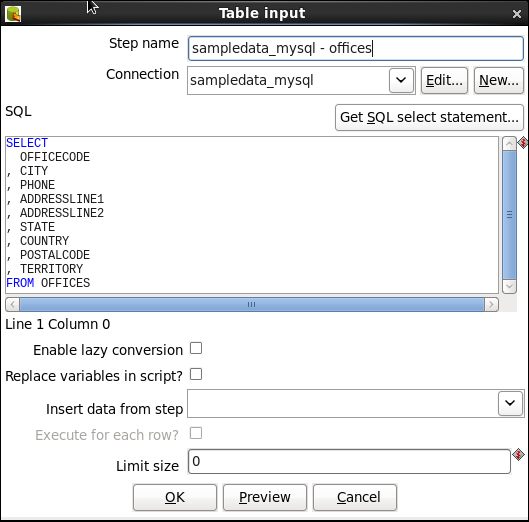
Task: Click Get SQL select statement button
Action: (x=429, y=117)
